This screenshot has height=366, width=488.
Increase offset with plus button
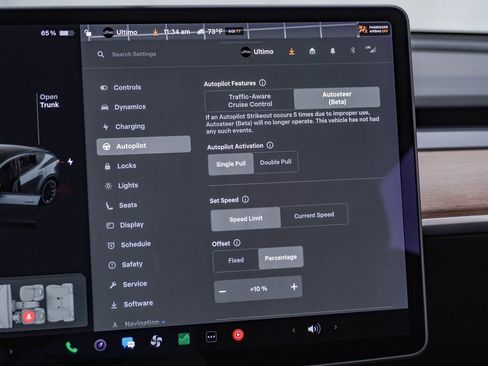[294, 287]
